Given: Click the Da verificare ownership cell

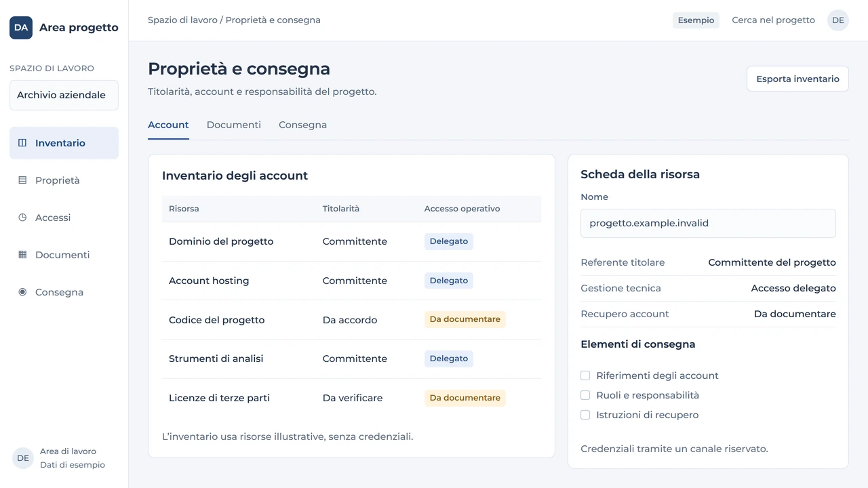Looking at the screenshot, I should 353,398.
